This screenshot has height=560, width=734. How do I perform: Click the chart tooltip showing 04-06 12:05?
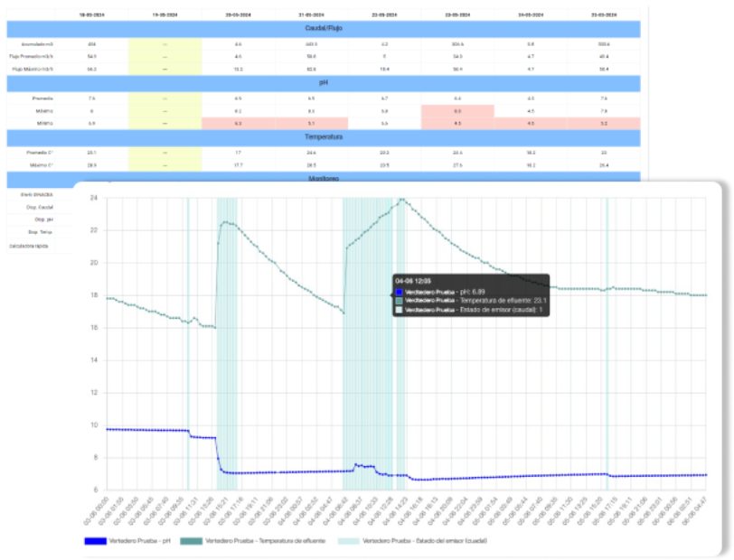point(470,294)
